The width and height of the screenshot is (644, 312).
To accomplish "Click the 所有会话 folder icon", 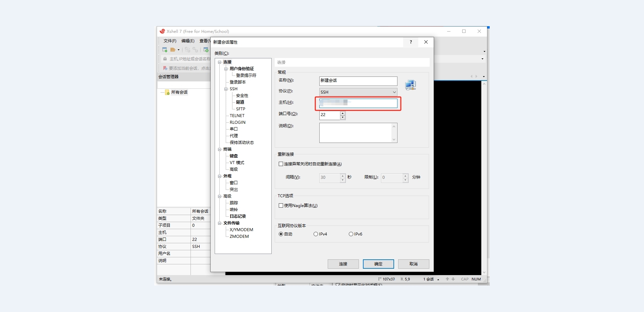I will (167, 92).
